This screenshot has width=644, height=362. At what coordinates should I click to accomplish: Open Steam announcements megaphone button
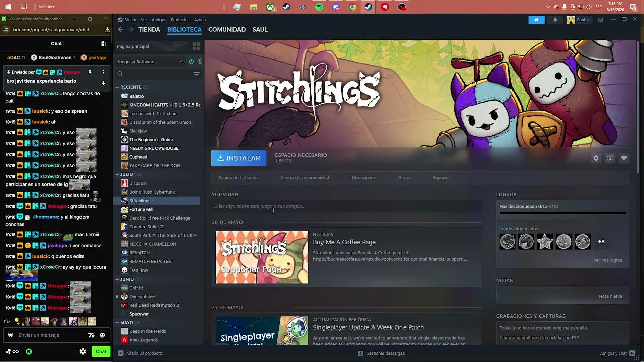tap(536, 20)
